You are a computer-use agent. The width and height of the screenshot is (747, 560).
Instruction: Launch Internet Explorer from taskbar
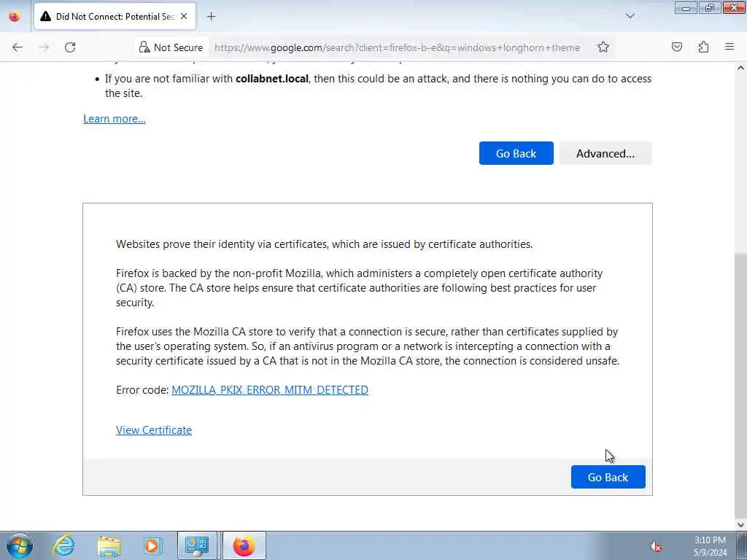point(64,545)
